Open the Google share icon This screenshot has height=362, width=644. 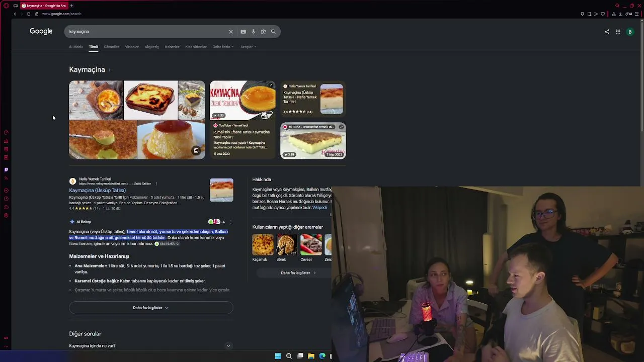point(607,32)
